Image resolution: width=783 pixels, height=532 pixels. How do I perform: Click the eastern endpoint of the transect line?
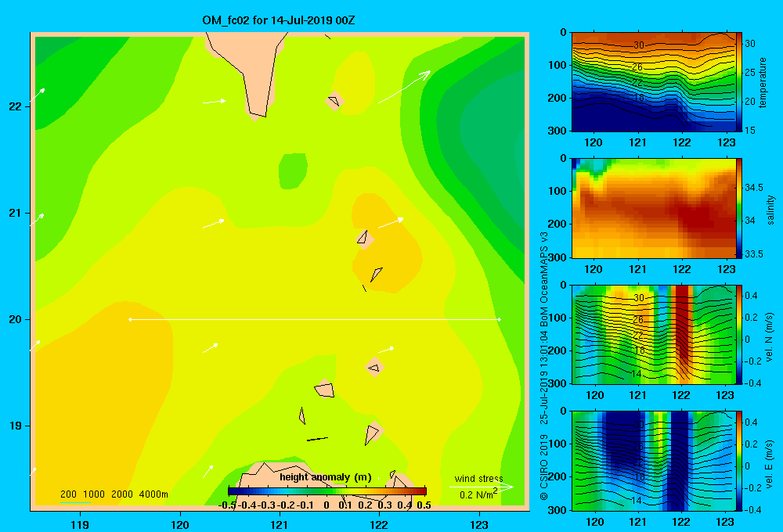[499, 319]
